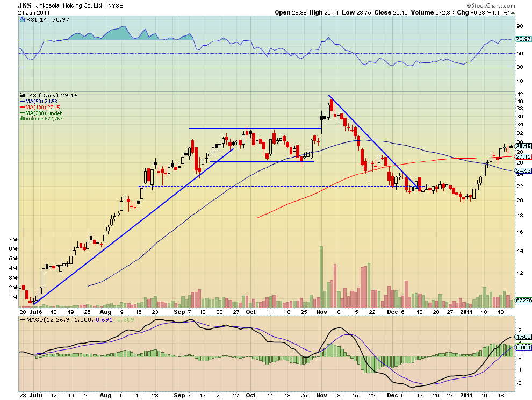This screenshot has height=400, width=532.
Task: Click the volume value tag on right axis
Action: [x=523, y=300]
